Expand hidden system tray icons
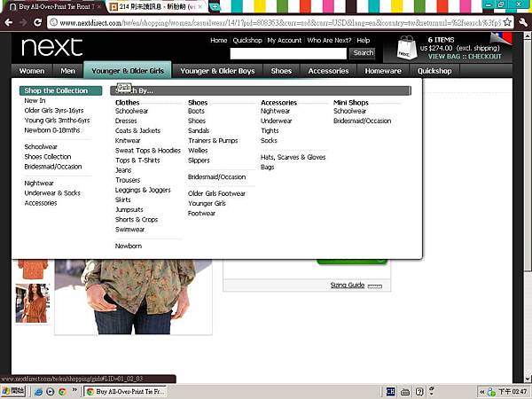The width and height of the screenshot is (532, 399). (481, 392)
